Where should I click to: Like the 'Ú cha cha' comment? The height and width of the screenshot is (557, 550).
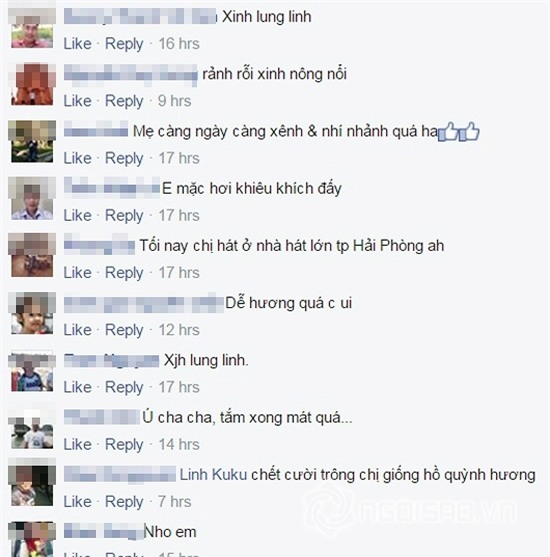coord(77,444)
